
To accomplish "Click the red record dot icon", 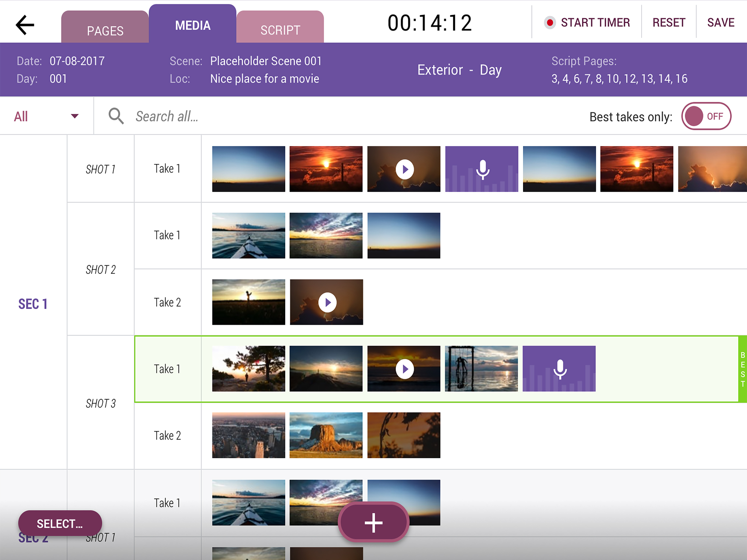I will pyautogui.click(x=550, y=23).
